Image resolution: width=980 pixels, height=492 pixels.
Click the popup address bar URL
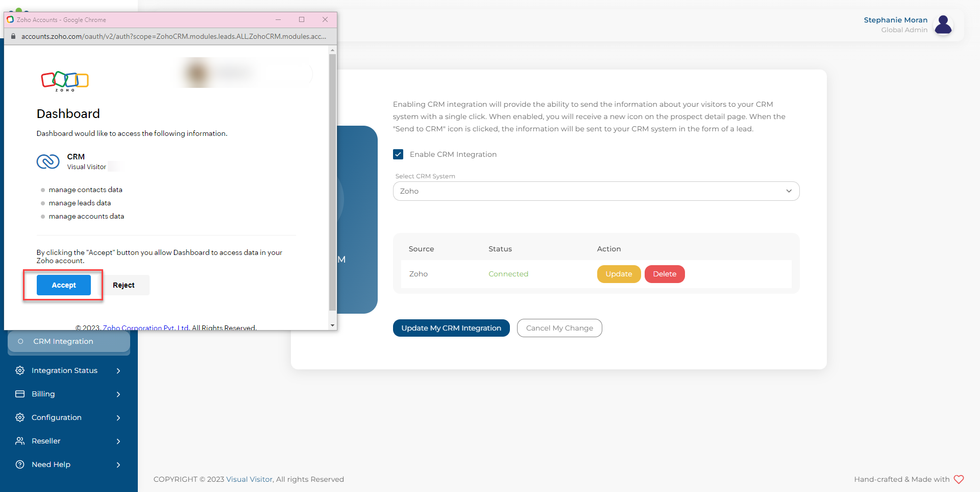(x=174, y=36)
